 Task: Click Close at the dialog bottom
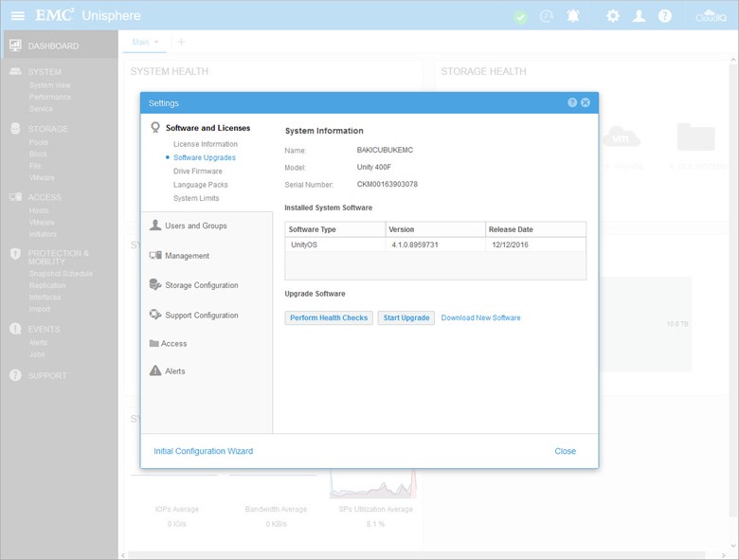pos(565,451)
